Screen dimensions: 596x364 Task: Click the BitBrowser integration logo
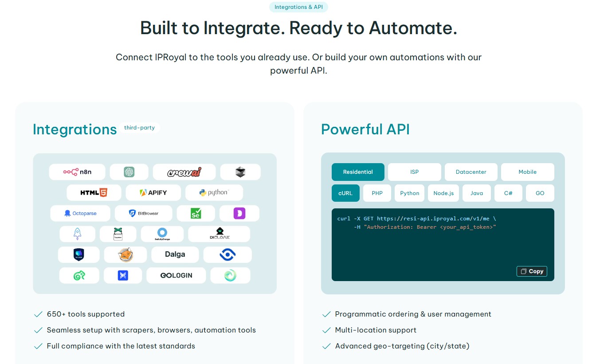[143, 213]
